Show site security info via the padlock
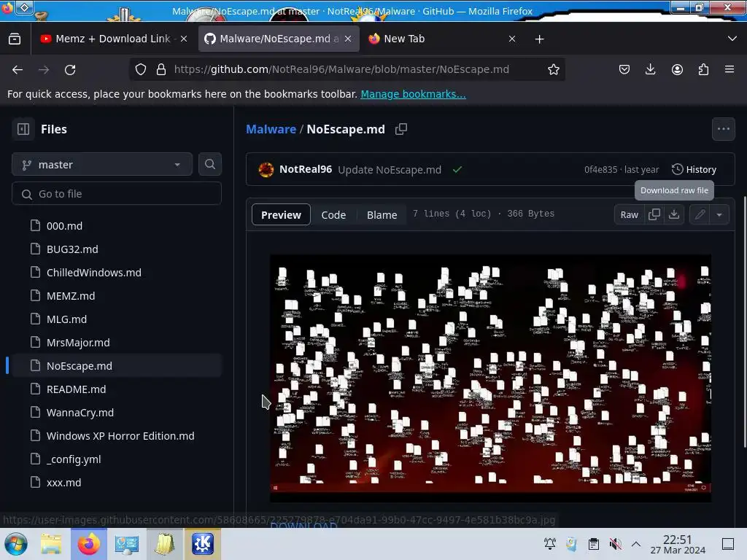The width and height of the screenshot is (747, 560). coord(161,69)
